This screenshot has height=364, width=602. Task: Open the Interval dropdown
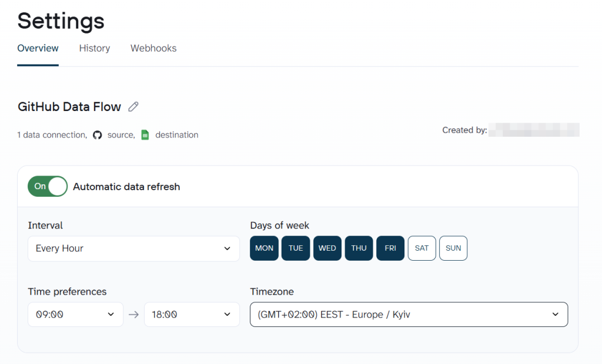[133, 248]
